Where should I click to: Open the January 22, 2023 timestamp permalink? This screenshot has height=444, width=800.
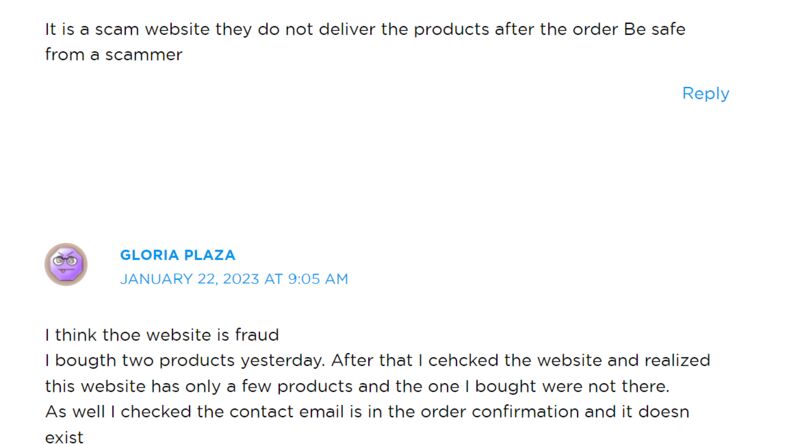click(234, 279)
